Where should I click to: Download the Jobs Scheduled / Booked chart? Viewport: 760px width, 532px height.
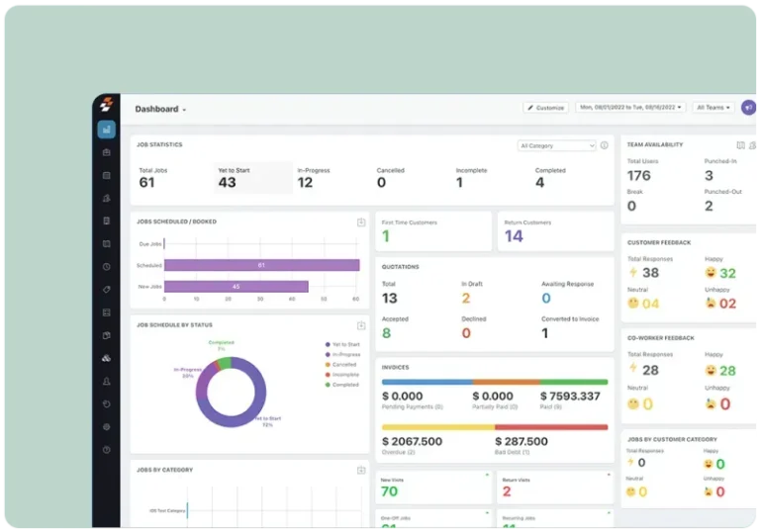[x=361, y=222]
